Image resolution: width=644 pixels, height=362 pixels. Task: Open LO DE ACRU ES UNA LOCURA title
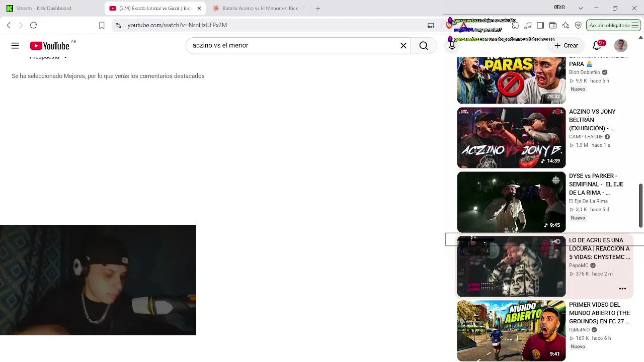599,248
